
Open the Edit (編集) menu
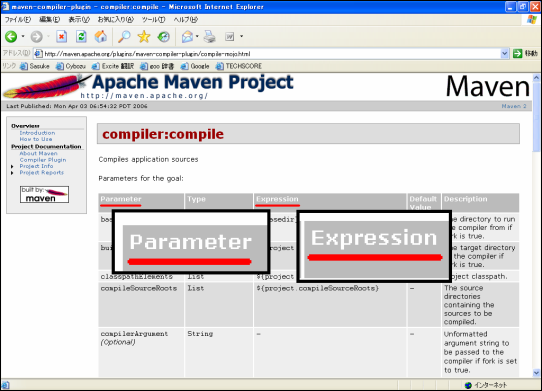49,20
